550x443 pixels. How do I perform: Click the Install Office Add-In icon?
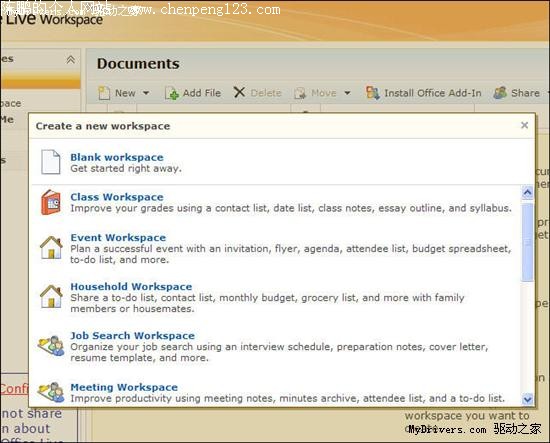[373, 93]
